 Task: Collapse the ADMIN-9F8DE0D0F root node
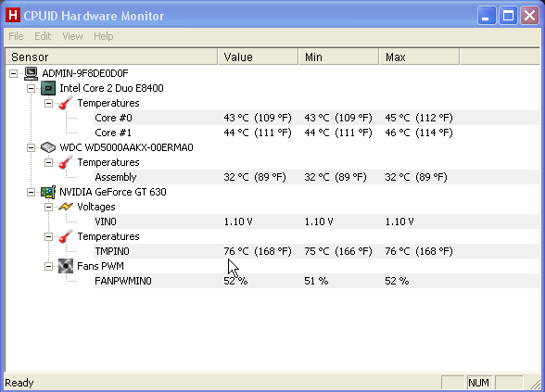click(13, 73)
